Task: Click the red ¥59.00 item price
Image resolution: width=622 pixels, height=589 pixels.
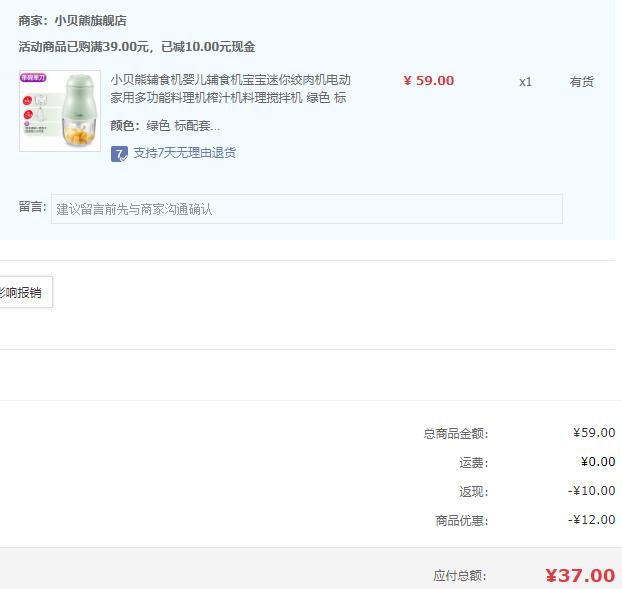Action: (429, 81)
